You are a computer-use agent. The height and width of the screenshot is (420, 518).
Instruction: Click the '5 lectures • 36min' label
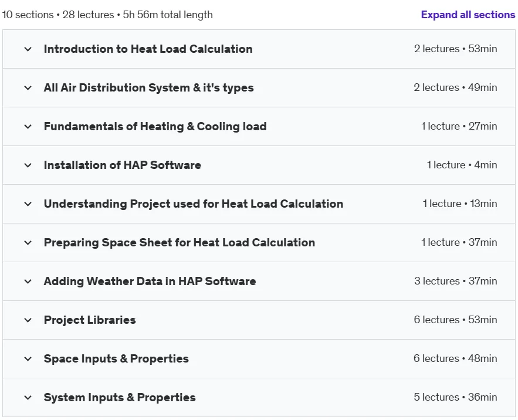[x=455, y=397]
